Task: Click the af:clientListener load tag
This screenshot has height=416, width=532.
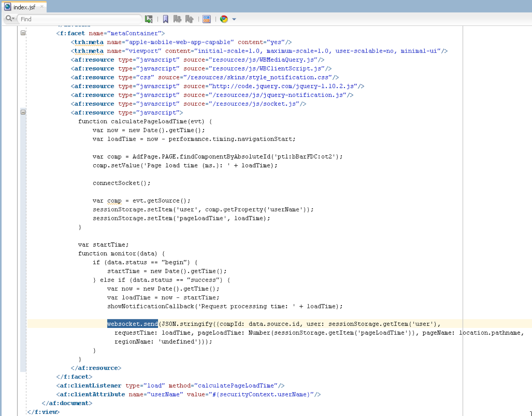Action: click(170, 385)
